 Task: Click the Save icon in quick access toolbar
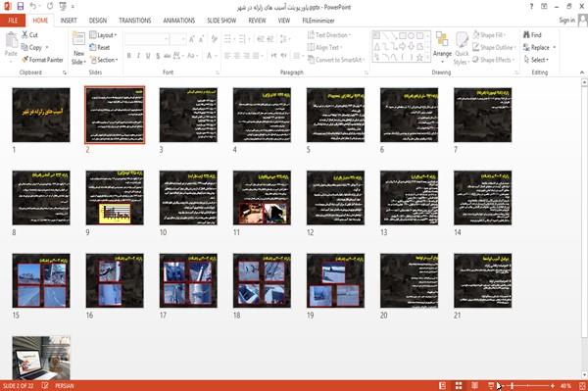point(21,7)
